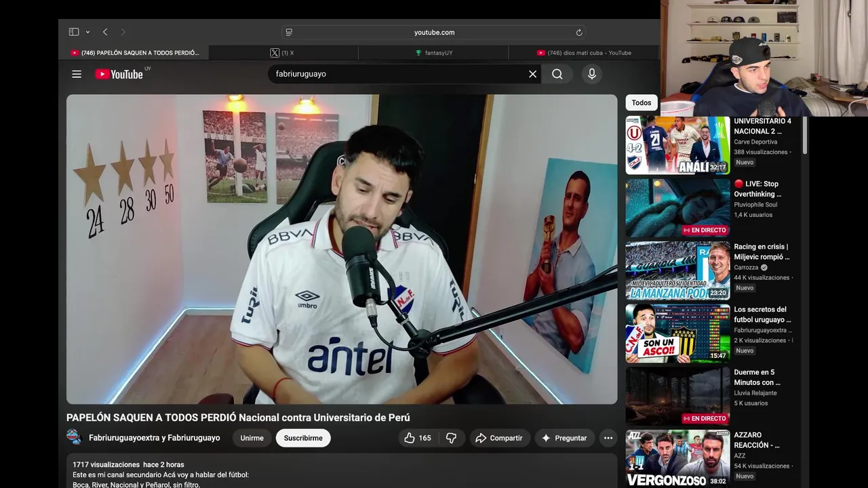Screen dimensions: 868x488
Task: Open the sidebar dropdown arrow
Action: tap(87, 32)
